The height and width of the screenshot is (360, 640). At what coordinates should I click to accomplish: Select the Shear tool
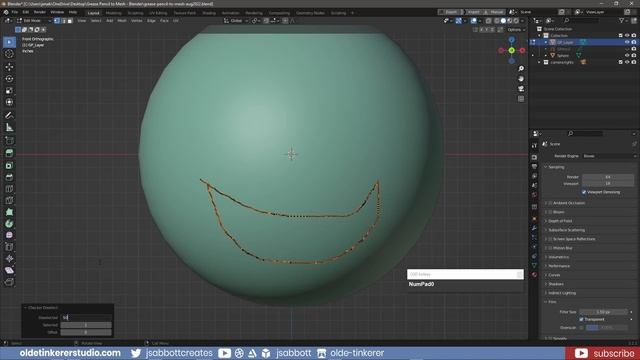click(9, 270)
